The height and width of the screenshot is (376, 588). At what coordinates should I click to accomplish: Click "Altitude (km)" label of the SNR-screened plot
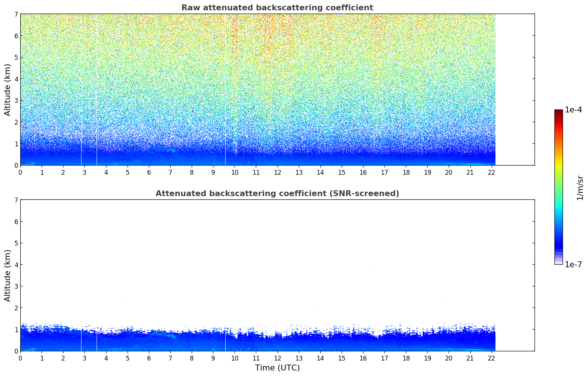coord(8,275)
